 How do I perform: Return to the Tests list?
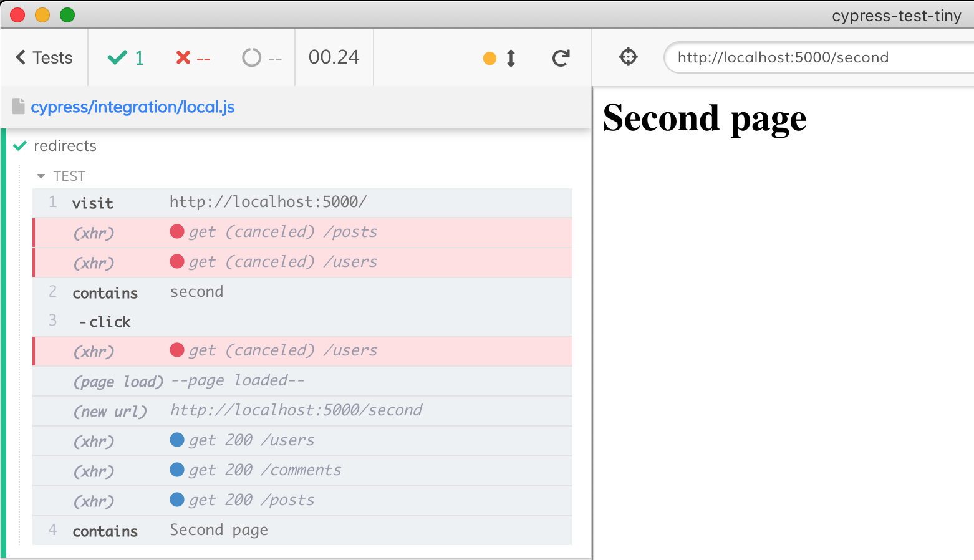click(x=51, y=57)
